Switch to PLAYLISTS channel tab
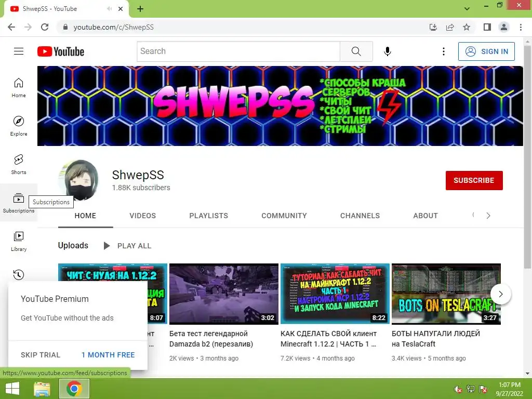The width and height of the screenshot is (532, 399). click(x=209, y=216)
